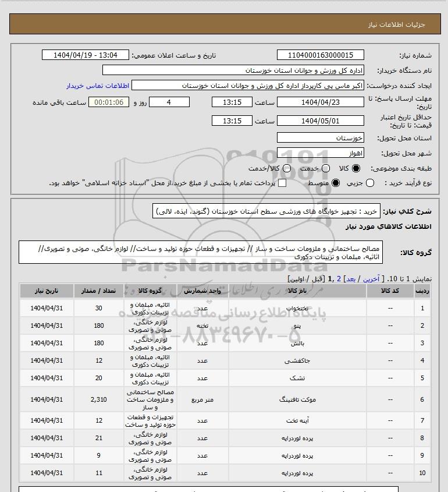Open اطلاعات تماس خریدار link
448x492 pixels.
[98, 86]
